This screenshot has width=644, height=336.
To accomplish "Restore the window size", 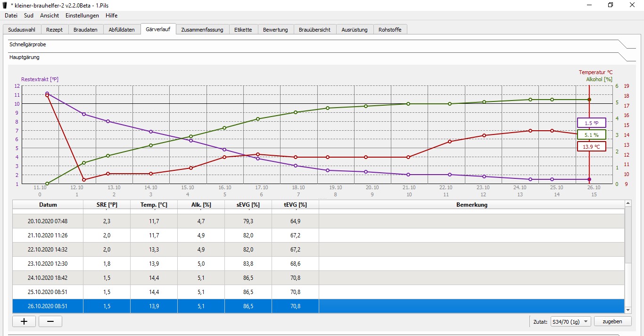I will [611, 5].
